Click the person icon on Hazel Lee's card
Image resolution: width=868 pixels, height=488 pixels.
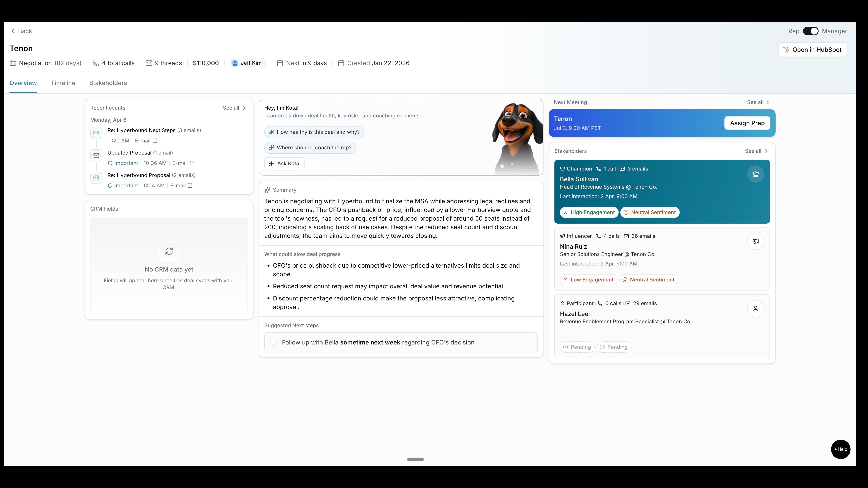point(756,308)
